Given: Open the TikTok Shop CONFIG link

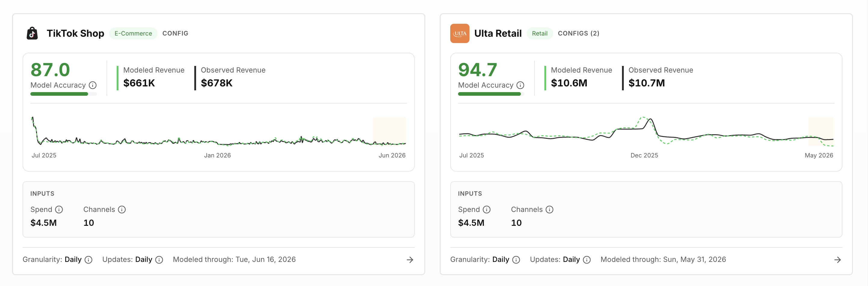Looking at the screenshot, I should pyautogui.click(x=175, y=33).
